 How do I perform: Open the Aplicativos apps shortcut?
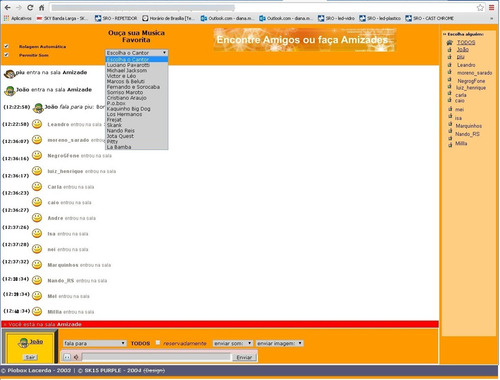tap(18, 18)
